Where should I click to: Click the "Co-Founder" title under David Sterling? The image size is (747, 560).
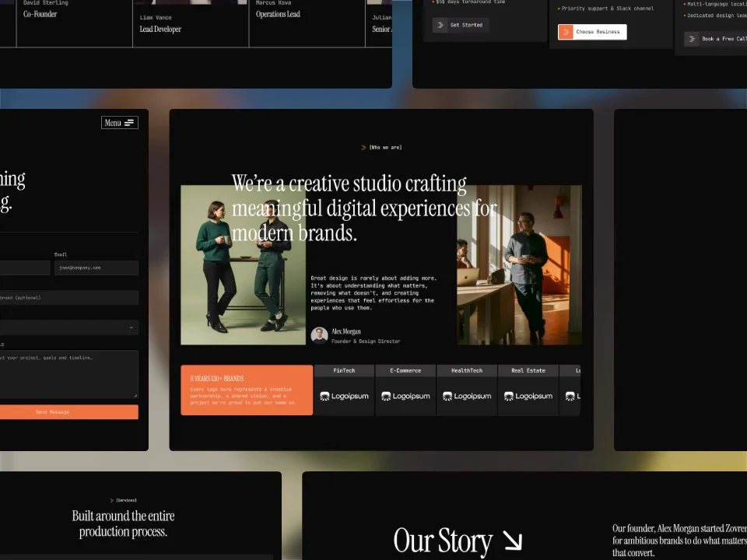point(40,14)
